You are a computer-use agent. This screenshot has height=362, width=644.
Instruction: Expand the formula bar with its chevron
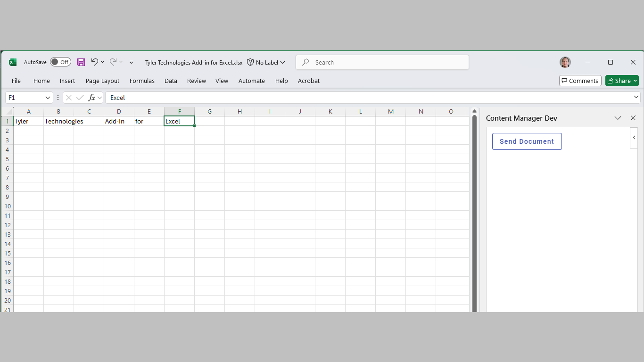[x=636, y=97]
